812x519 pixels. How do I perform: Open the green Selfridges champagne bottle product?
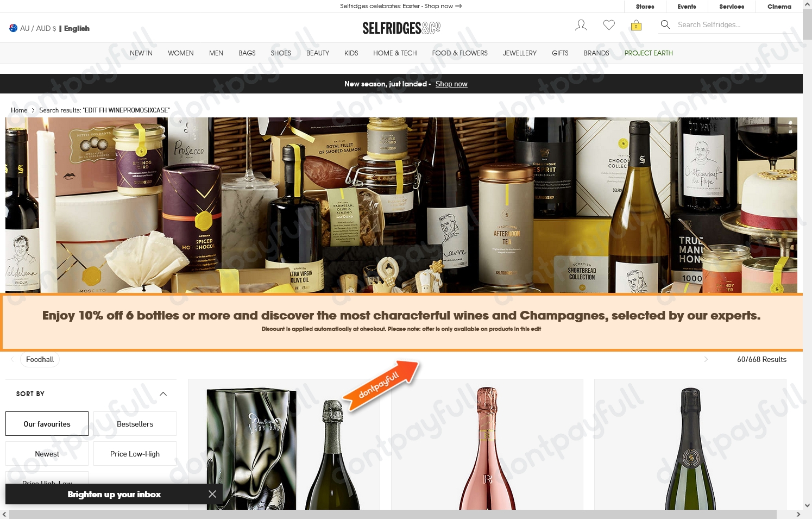pyautogui.click(x=690, y=446)
